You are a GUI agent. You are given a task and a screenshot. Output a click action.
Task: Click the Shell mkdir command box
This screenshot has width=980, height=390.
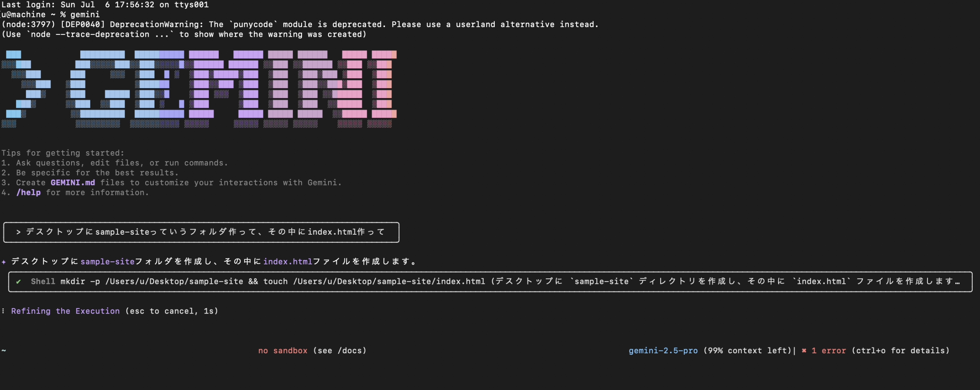490,282
